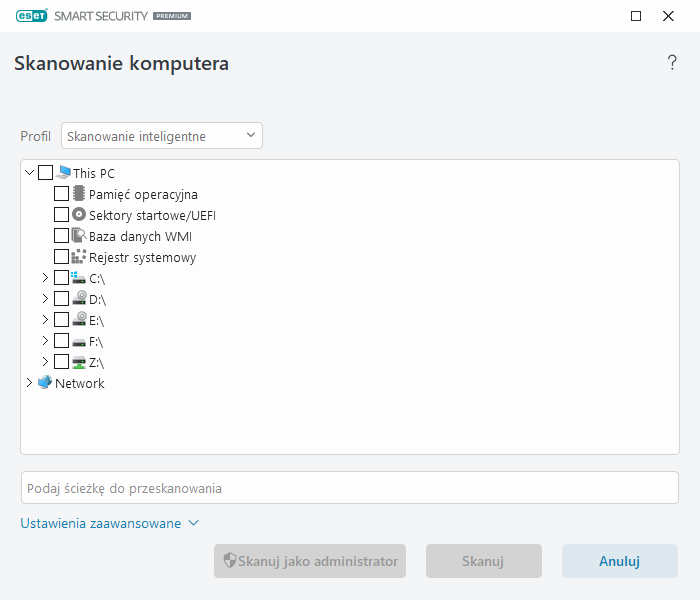This screenshot has width=700, height=600.
Task: Expand Ustawienia zaawansowane section
Action: pos(109,523)
